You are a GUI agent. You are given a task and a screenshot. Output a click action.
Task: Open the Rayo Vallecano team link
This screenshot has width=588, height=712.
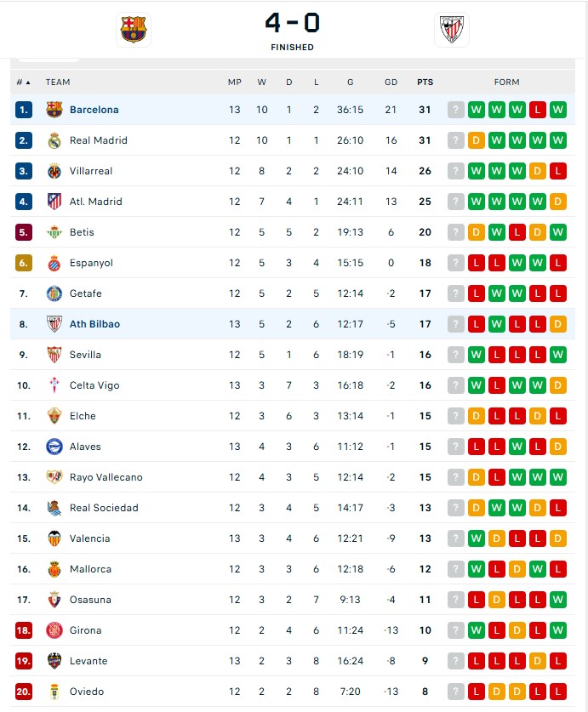(106, 477)
